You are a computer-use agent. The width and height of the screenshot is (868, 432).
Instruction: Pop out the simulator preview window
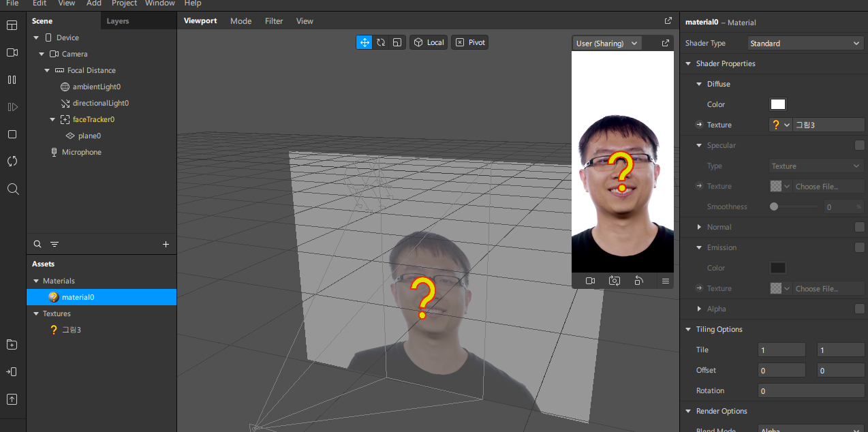666,43
